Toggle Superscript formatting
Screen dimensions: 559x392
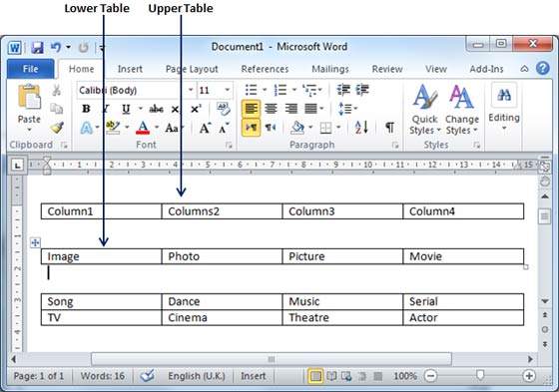(196, 109)
